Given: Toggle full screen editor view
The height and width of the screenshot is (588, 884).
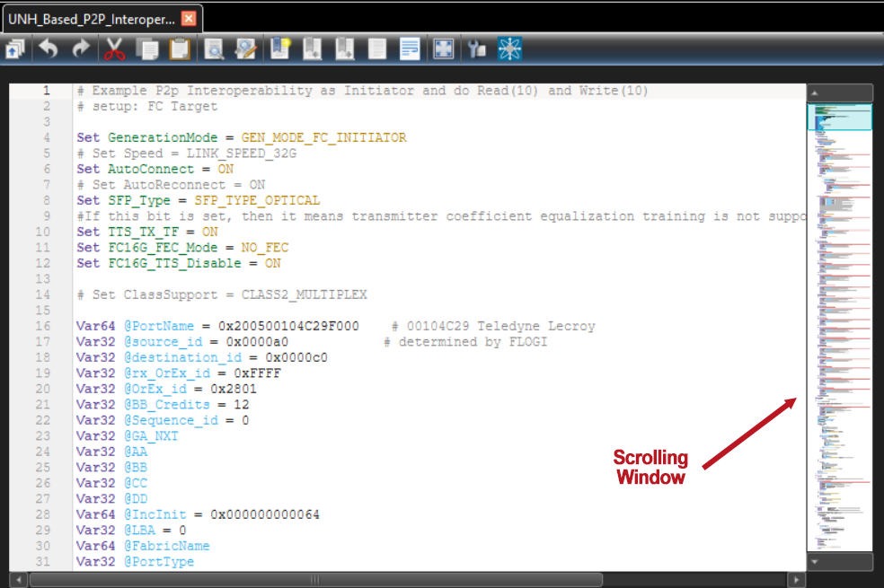Looking at the screenshot, I should [444, 49].
